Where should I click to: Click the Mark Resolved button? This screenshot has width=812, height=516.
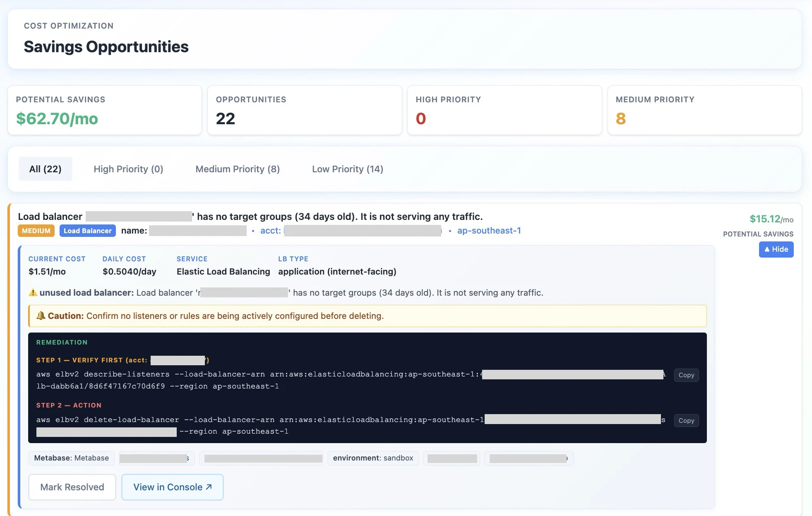coord(72,487)
